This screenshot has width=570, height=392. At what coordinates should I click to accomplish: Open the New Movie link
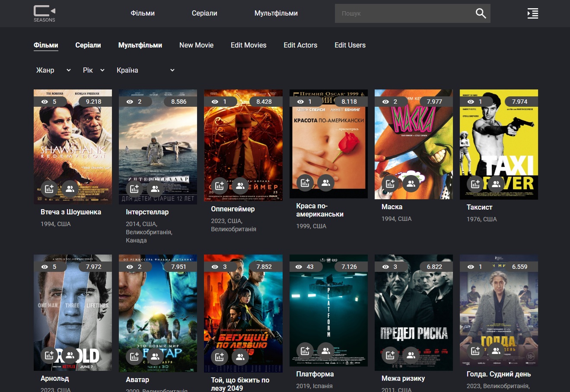point(196,45)
